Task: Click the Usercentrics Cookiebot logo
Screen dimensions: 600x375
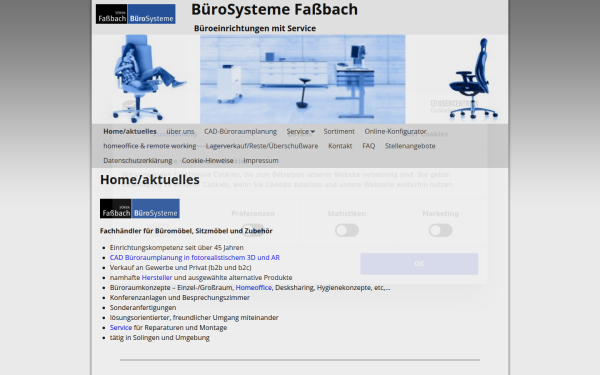Action: pos(454,106)
